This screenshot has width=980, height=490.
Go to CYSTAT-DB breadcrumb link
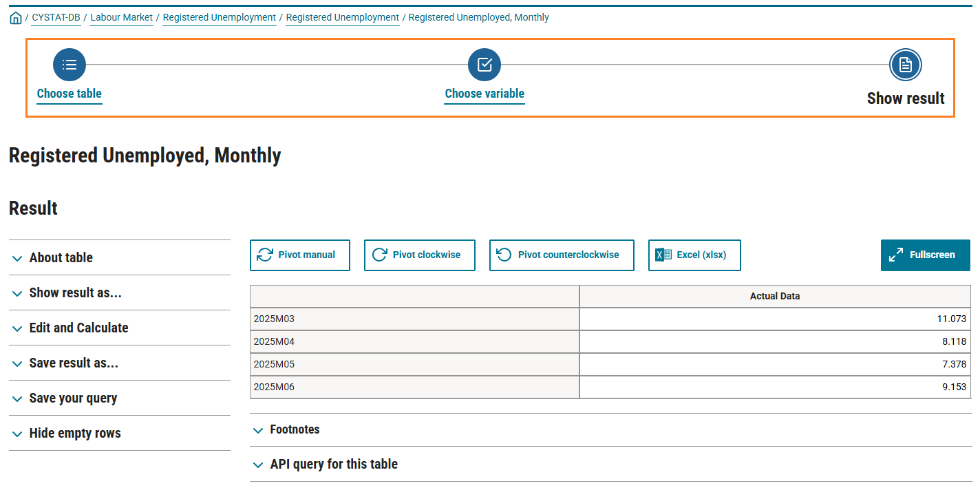(x=56, y=17)
